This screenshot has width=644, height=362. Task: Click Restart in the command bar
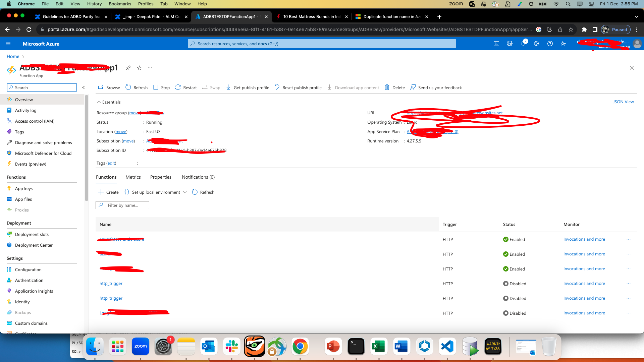[x=186, y=87]
